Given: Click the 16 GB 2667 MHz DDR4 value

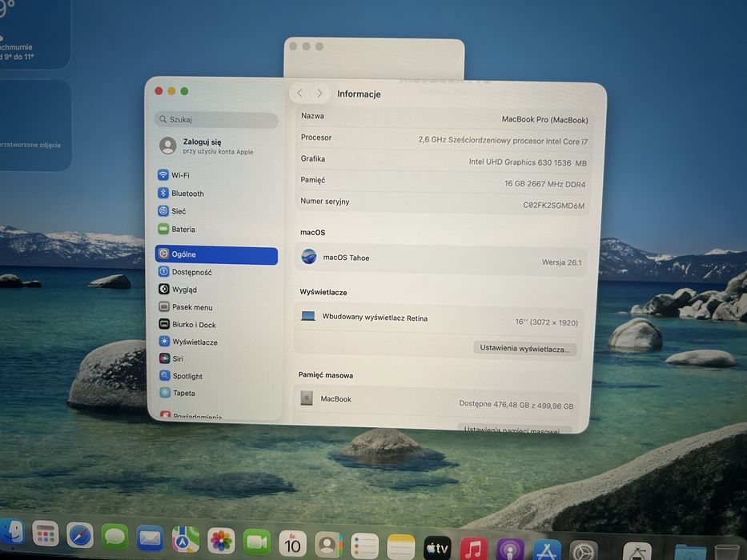Looking at the screenshot, I should (x=545, y=184).
